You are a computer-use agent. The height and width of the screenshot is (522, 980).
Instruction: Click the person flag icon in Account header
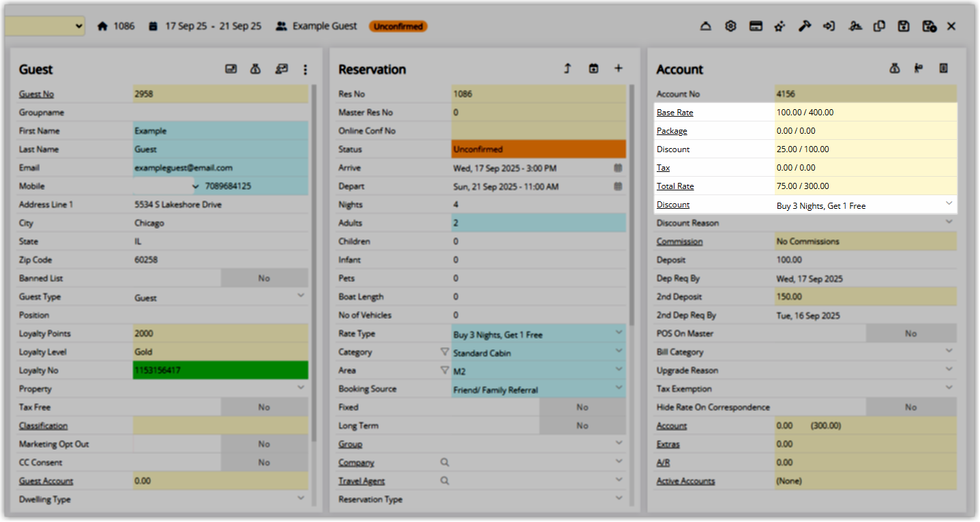919,68
